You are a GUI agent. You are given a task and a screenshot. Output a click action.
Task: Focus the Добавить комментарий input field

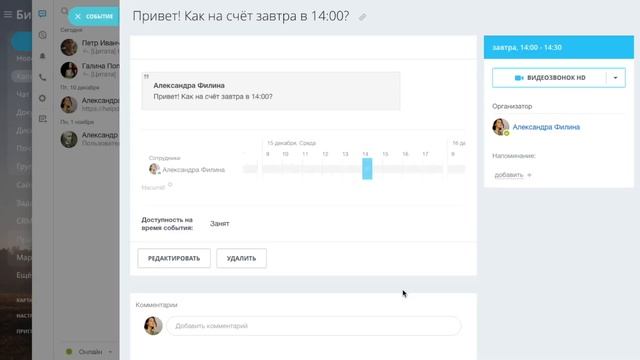(313, 326)
